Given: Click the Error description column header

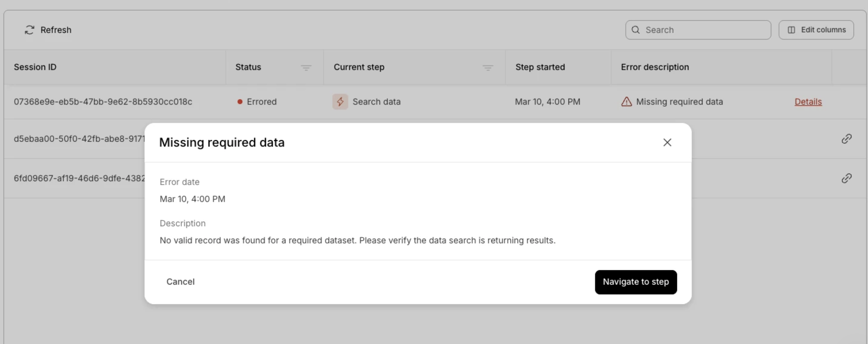Looking at the screenshot, I should [655, 67].
